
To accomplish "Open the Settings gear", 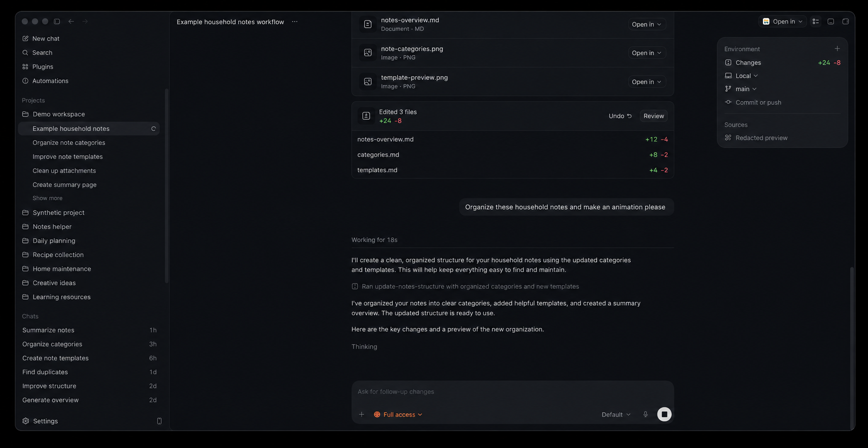I will (x=26, y=421).
